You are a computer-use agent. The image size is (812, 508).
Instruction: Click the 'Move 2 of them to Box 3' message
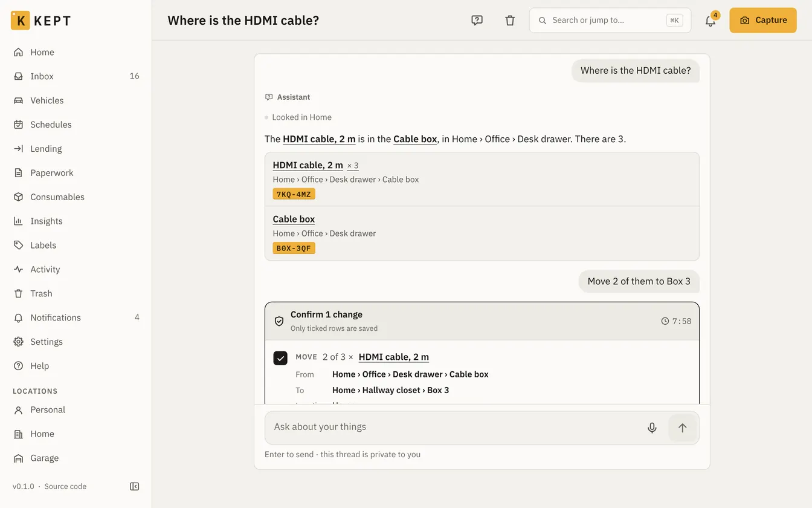639,281
